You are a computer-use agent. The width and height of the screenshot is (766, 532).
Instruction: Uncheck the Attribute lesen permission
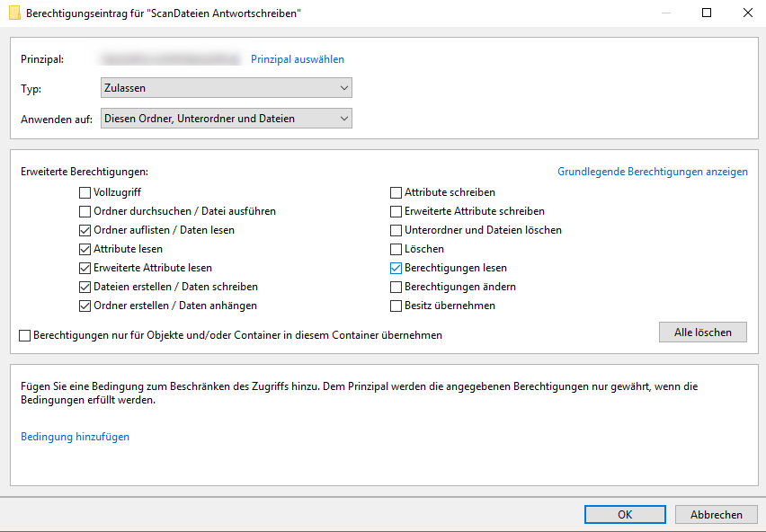(x=85, y=250)
